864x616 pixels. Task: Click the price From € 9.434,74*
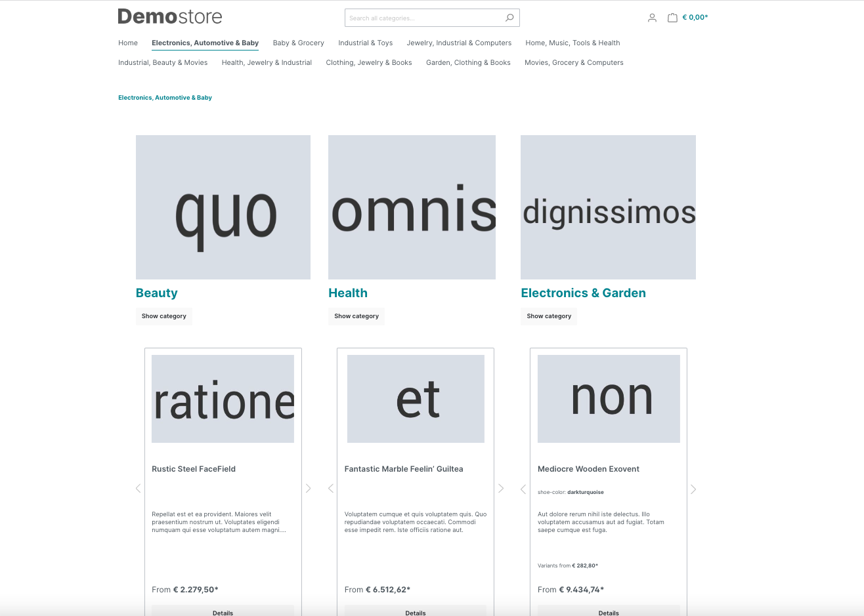pos(571,590)
